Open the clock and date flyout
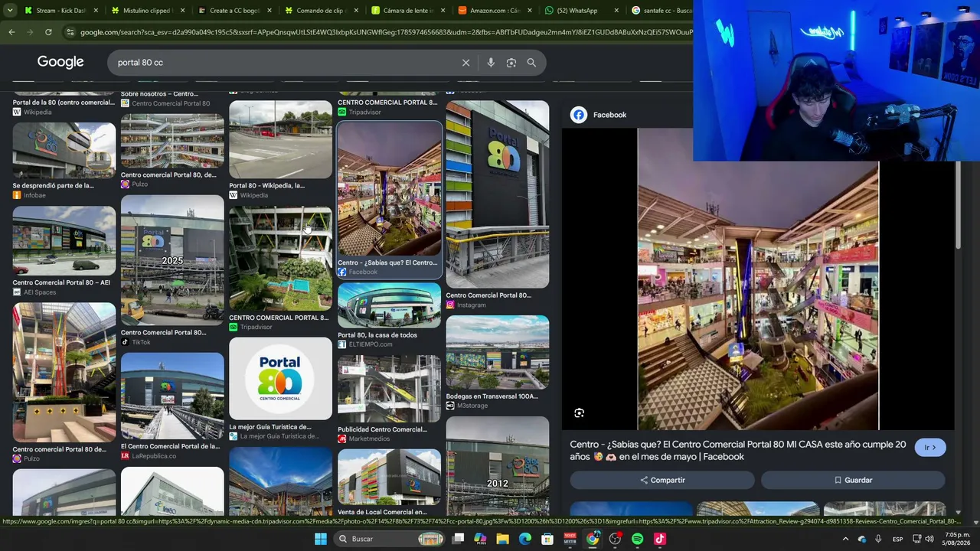 (x=955, y=539)
